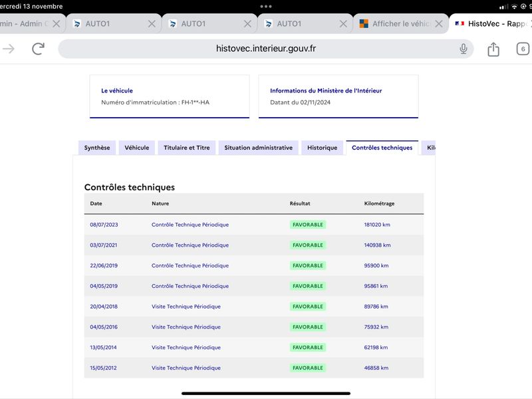Click Visite Technique Périodique in 04/05/2016 row
This screenshot has width=532, height=399.
point(186,327)
